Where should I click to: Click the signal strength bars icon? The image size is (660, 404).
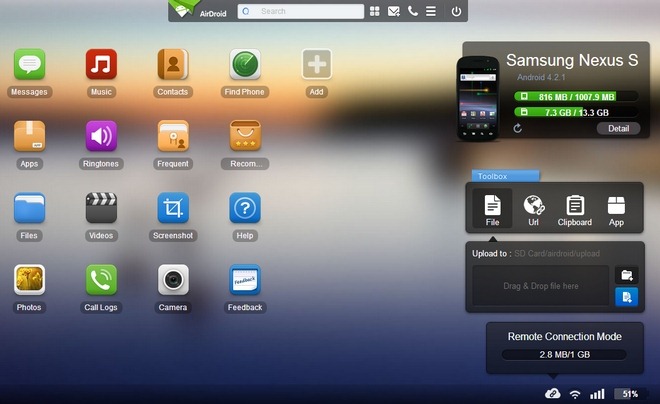pyautogui.click(x=597, y=393)
